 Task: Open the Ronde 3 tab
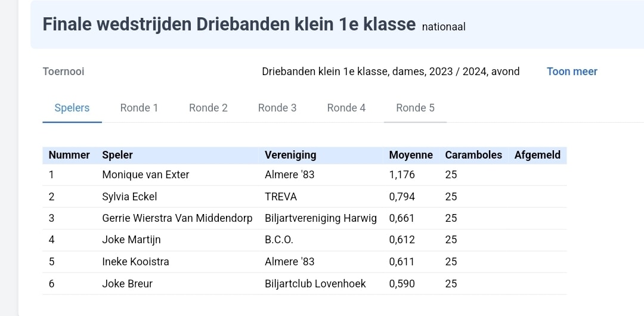[277, 108]
